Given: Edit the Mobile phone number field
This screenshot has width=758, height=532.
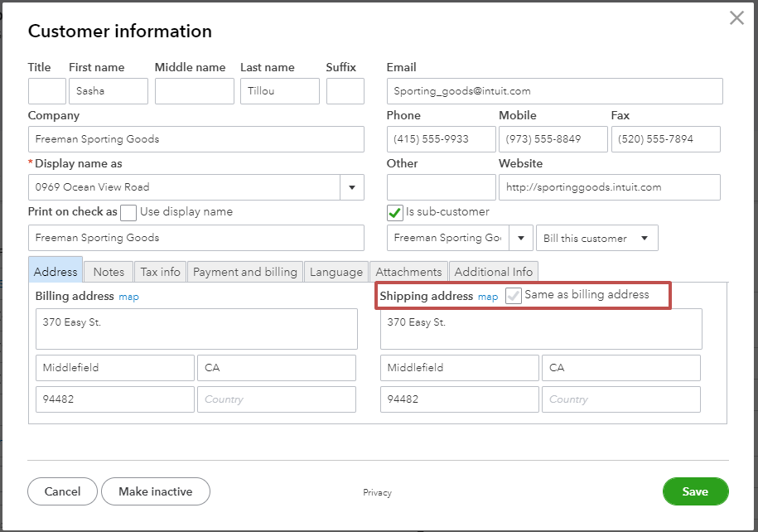Looking at the screenshot, I should 553,138.
